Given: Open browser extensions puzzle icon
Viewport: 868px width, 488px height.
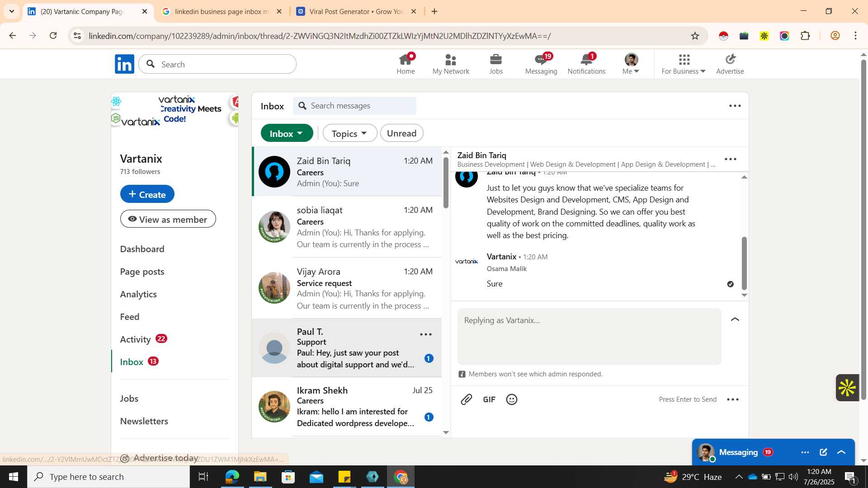Looking at the screenshot, I should point(805,36).
